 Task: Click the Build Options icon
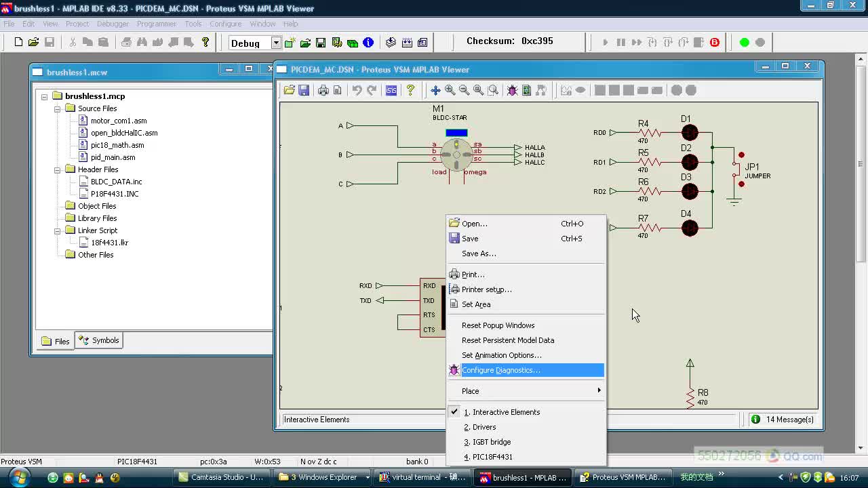[337, 43]
